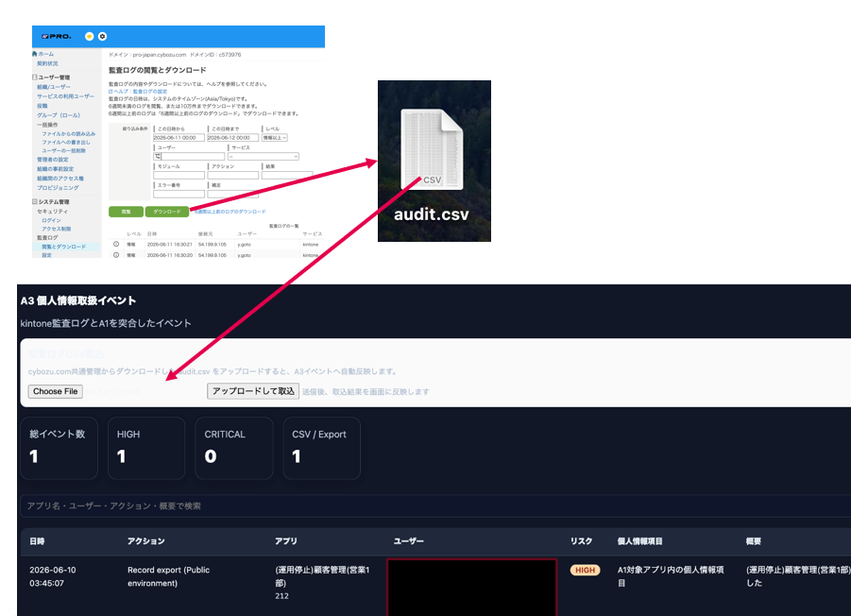
Task: Click the システム管理 section icon
Action: 35,201
